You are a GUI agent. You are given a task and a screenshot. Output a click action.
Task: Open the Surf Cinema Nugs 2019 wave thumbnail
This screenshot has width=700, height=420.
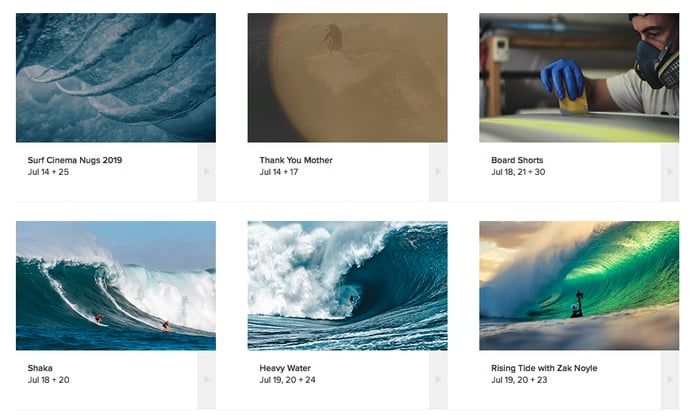coord(116,78)
